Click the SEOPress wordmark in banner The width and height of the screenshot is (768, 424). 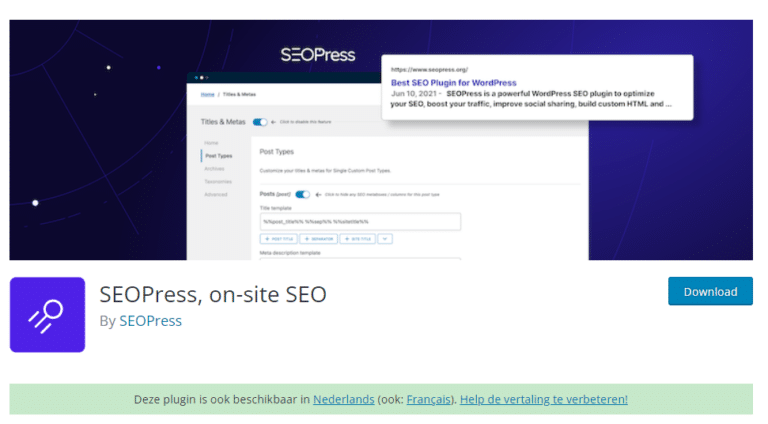tap(316, 54)
